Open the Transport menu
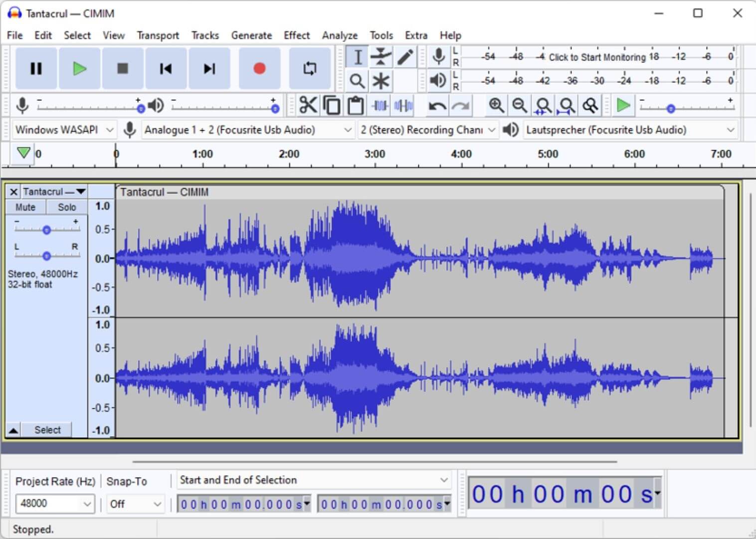Viewport: 756px width, 539px height. (158, 35)
